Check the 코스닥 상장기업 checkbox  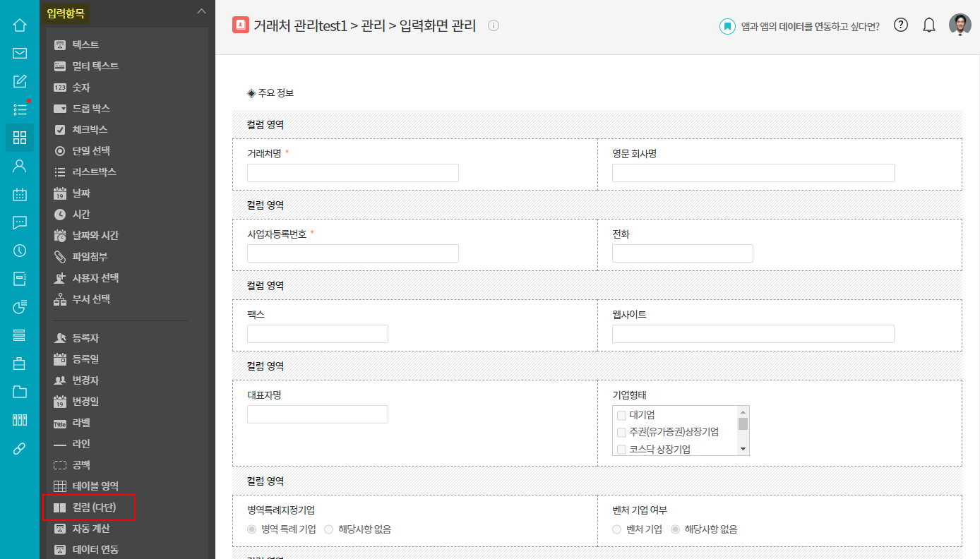(622, 449)
